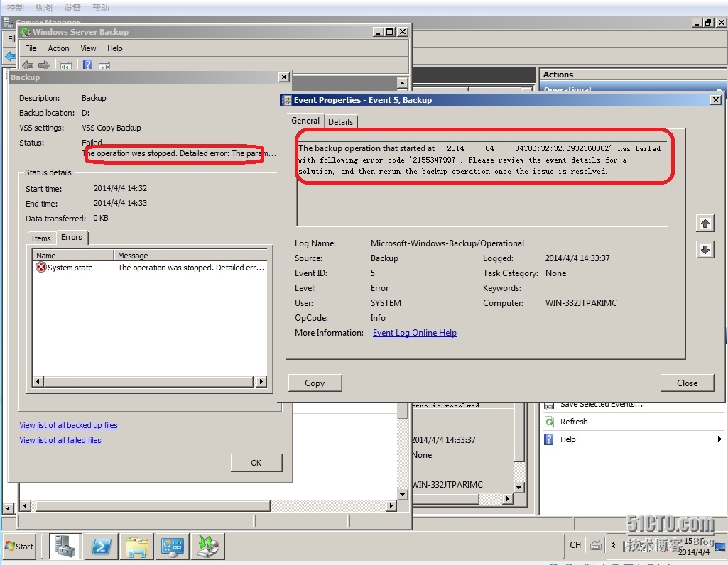The height and width of the screenshot is (565, 728).
Task: Click the Message column header in Errors list
Action: pos(191,255)
